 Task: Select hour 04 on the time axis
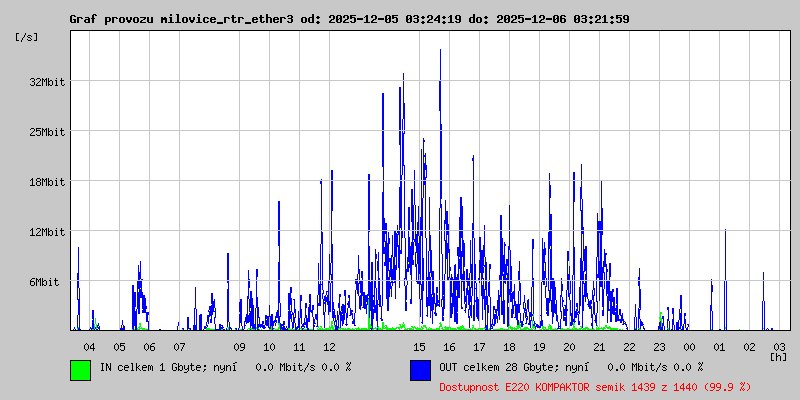point(89,346)
